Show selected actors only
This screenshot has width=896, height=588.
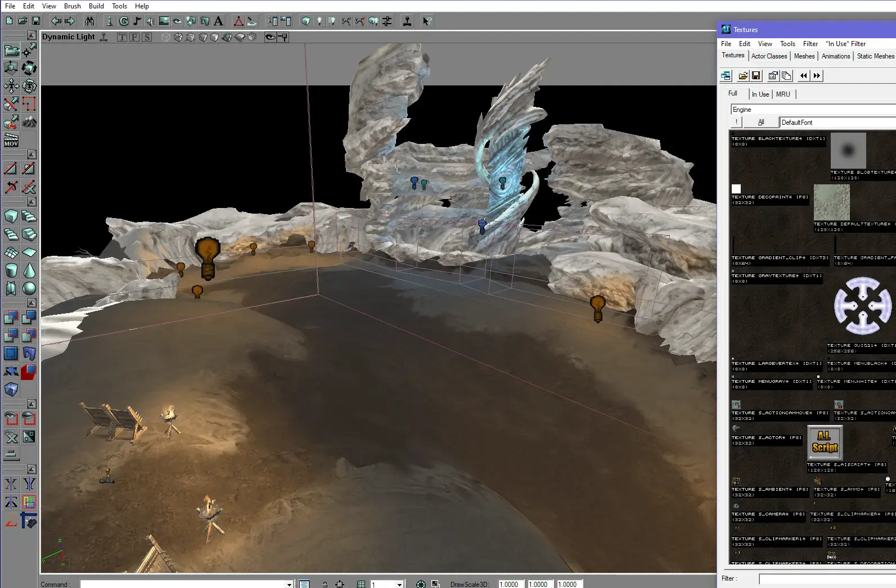(11, 419)
